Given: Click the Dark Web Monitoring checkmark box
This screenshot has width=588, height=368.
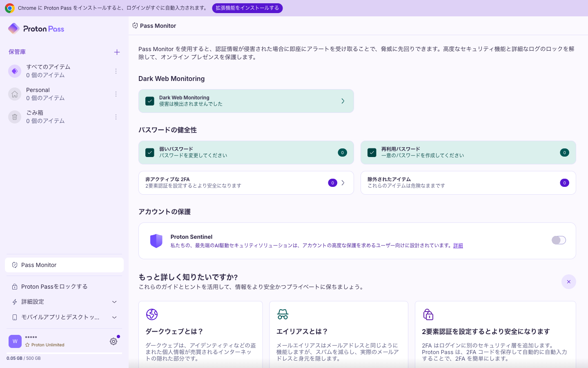Looking at the screenshot, I should point(150,101).
